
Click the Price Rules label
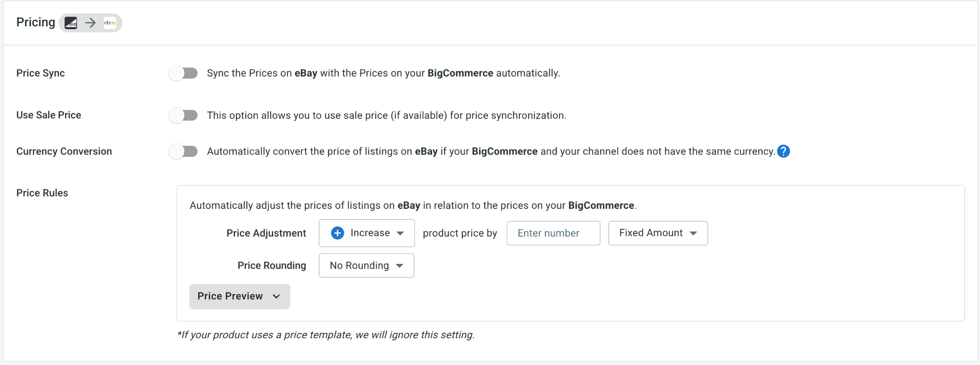click(x=42, y=193)
